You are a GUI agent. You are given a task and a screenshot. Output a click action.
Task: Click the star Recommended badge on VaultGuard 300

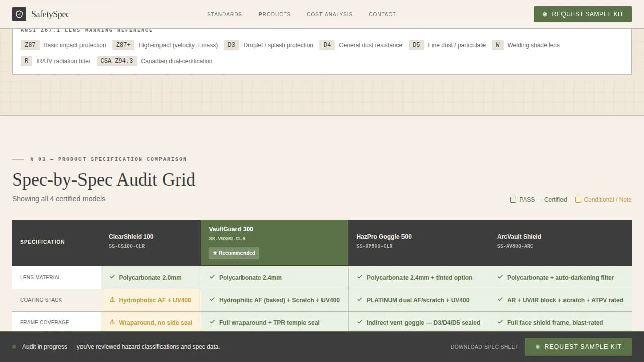[x=234, y=253]
